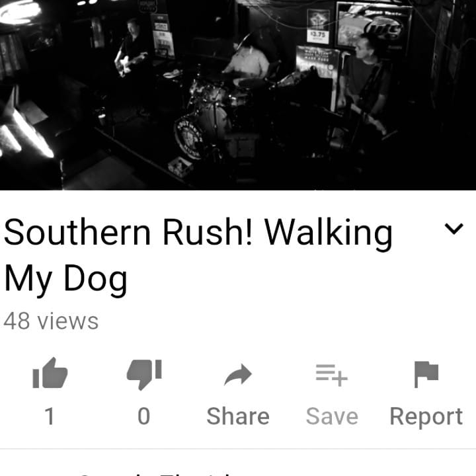This screenshot has width=476, height=476.
Task: Click the dislike count number 0
Action: [x=144, y=416]
